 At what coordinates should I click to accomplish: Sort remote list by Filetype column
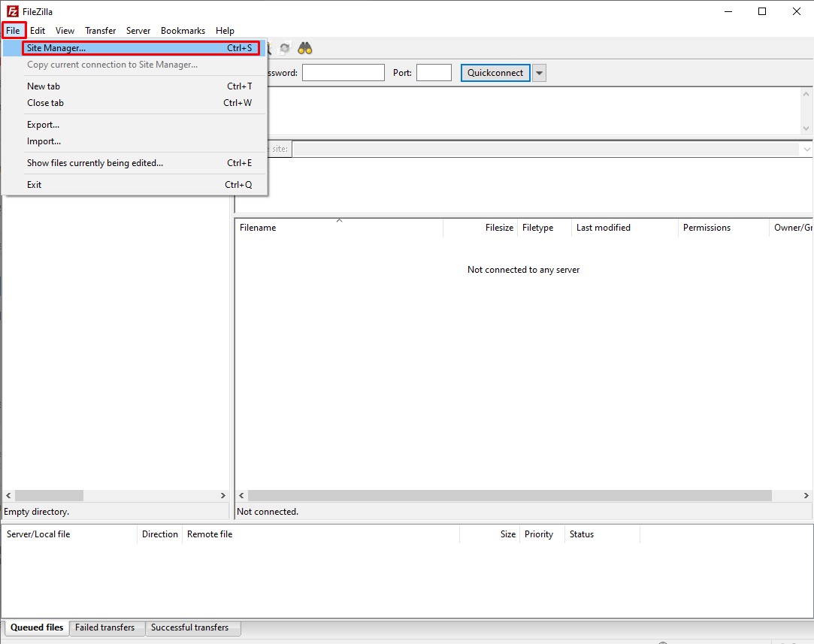[x=544, y=228]
